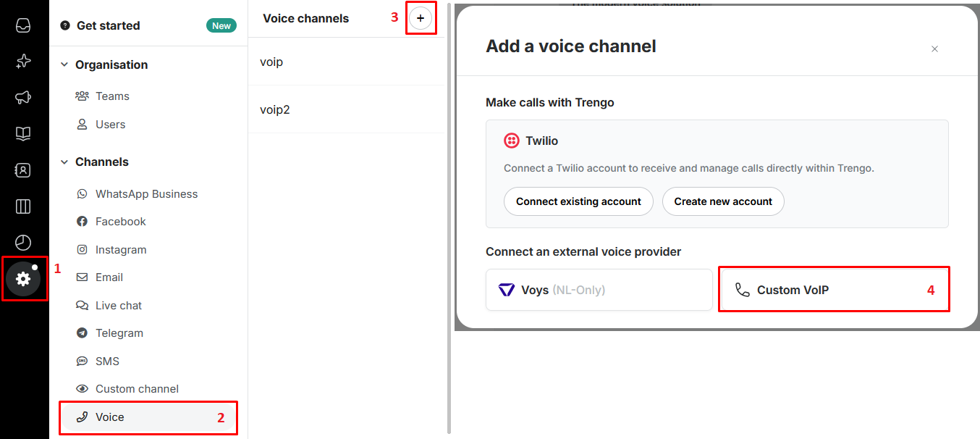Viewport: 980px width, 439px height.
Task: Select the Telegram channel item
Action: [119, 333]
